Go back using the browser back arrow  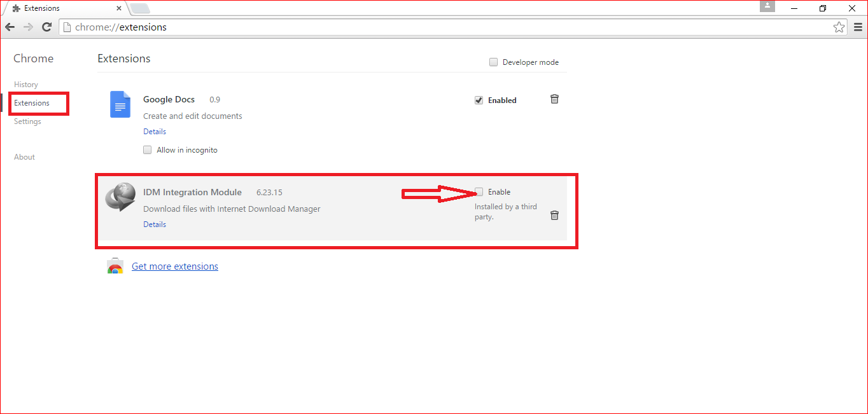pyautogui.click(x=10, y=27)
